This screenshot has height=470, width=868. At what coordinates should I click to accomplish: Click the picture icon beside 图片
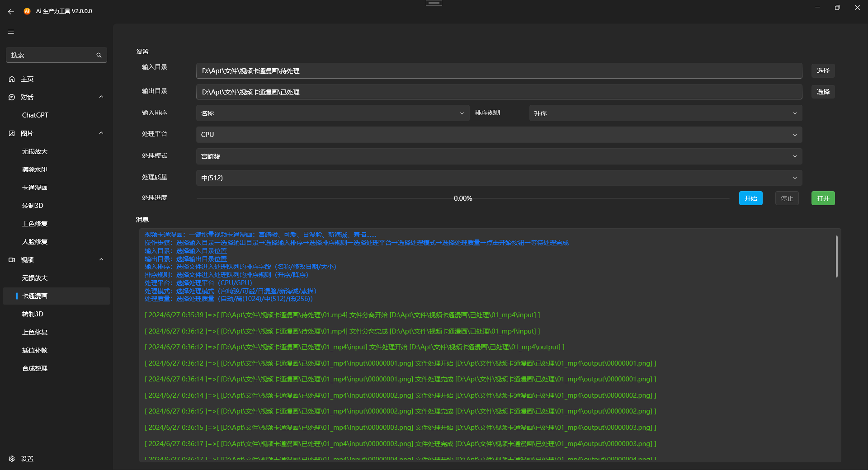point(12,133)
